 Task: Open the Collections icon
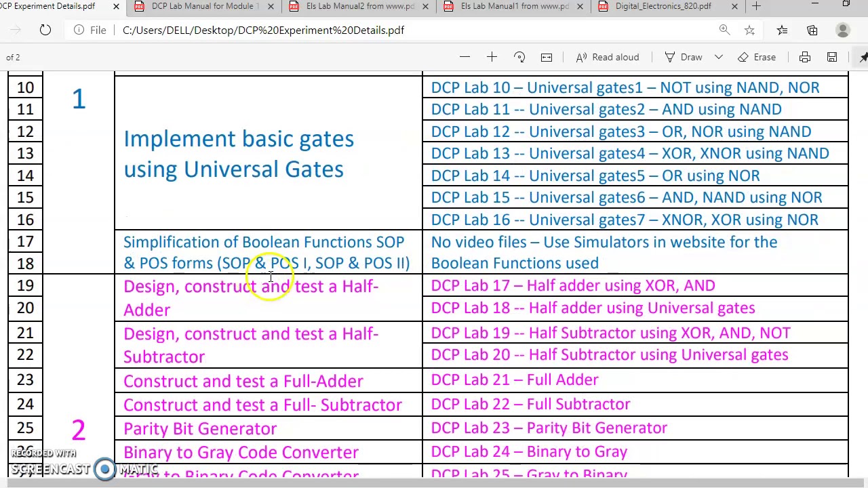[812, 30]
